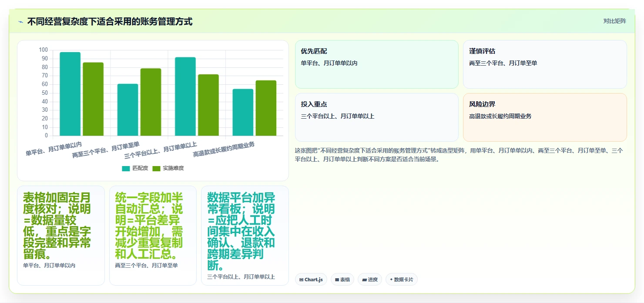This screenshot has width=644, height=303.
Task: Click axis label 两至三个平台、月订单至单 under the chart
Action: coord(106,150)
